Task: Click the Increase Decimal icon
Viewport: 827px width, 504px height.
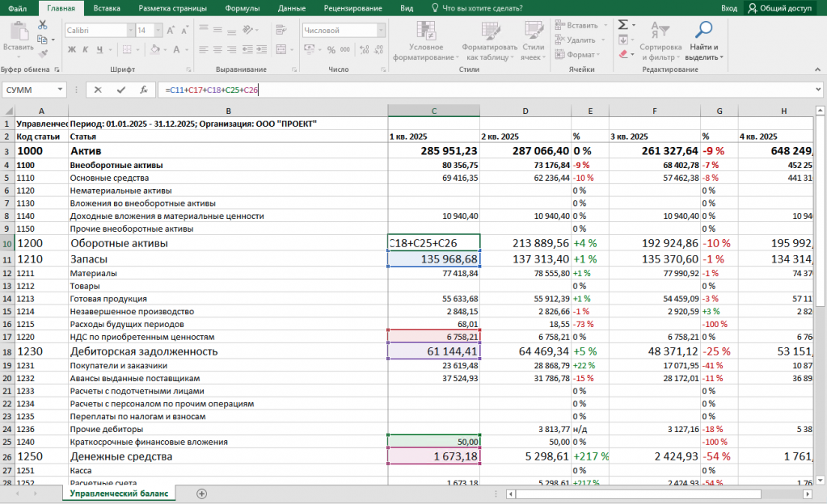Action: point(364,49)
